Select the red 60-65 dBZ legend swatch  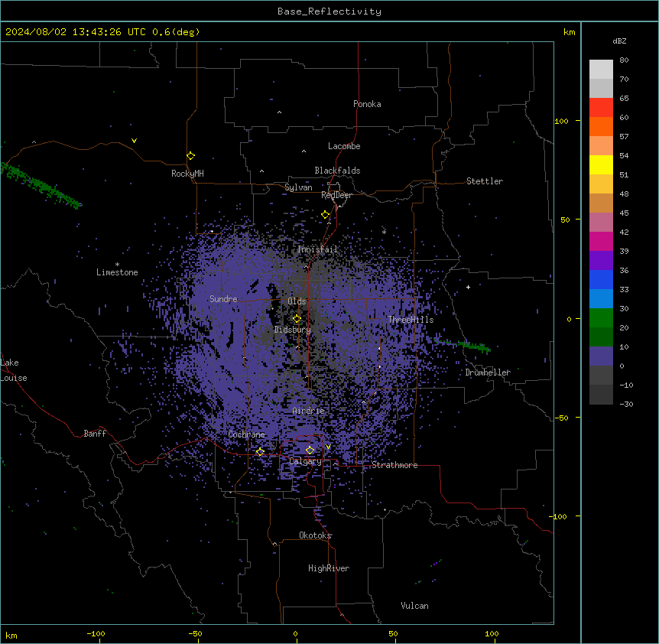click(601, 107)
